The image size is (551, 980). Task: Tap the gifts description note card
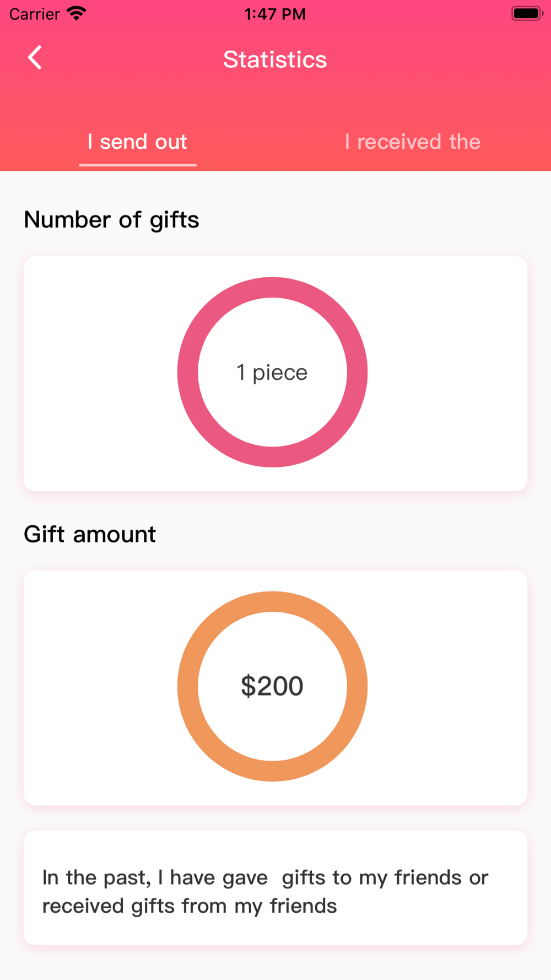275,887
